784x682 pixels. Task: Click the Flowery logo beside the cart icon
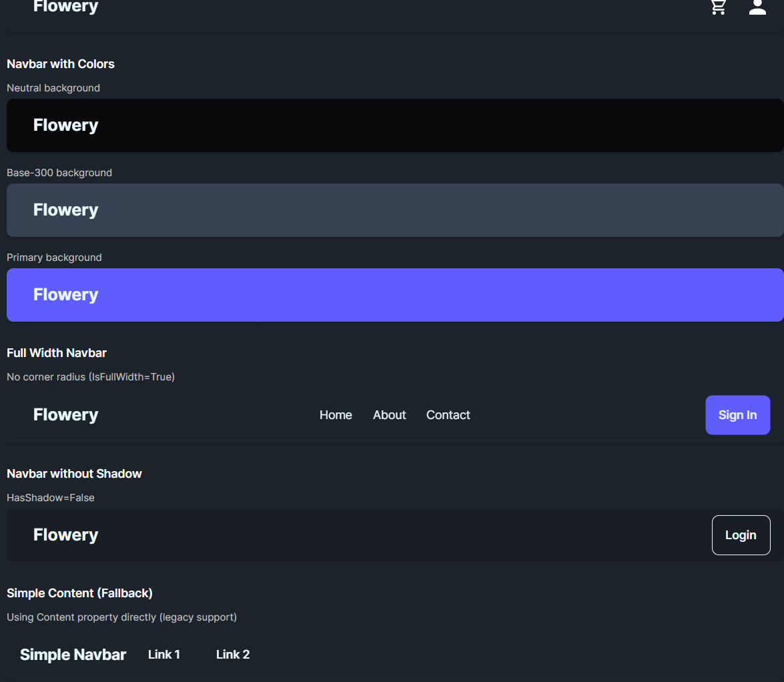point(65,7)
